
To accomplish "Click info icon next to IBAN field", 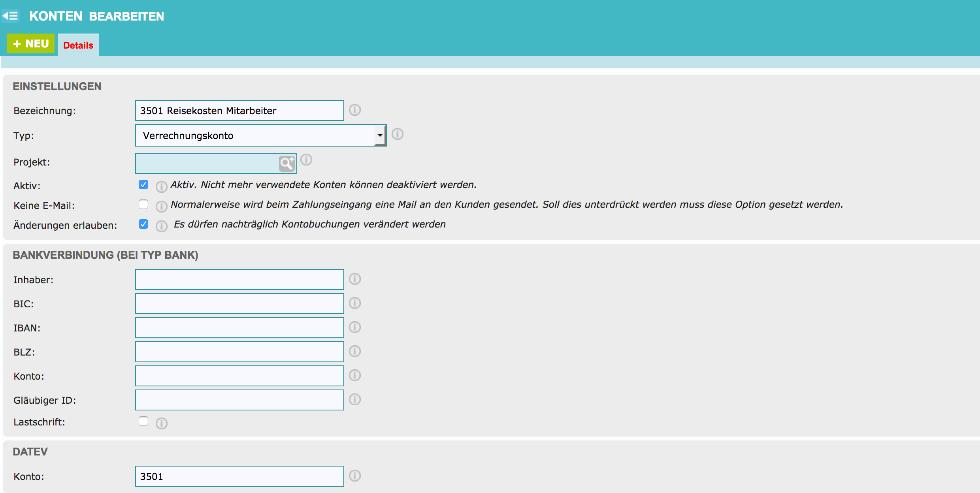I will pos(355,327).
